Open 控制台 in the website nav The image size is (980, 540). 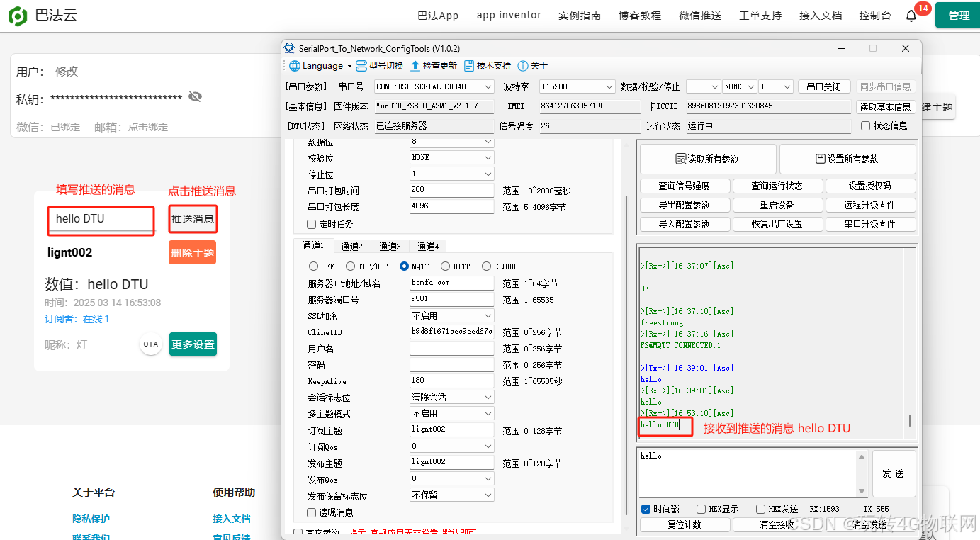click(x=875, y=16)
